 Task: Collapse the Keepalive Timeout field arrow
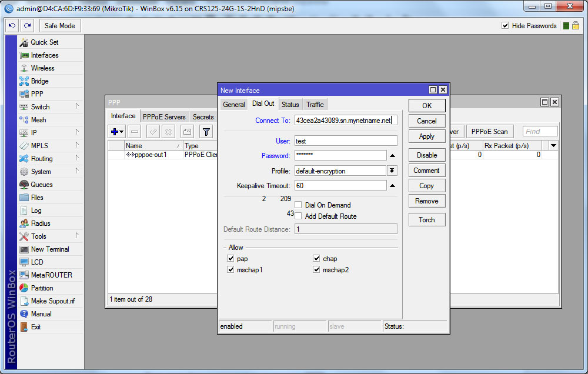tap(392, 186)
